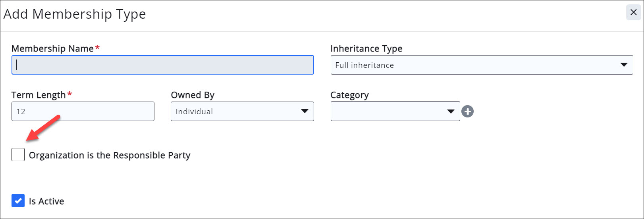This screenshot has width=644, height=219.
Task: Click the 'Inheritance Type' field label
Action: 366,48
